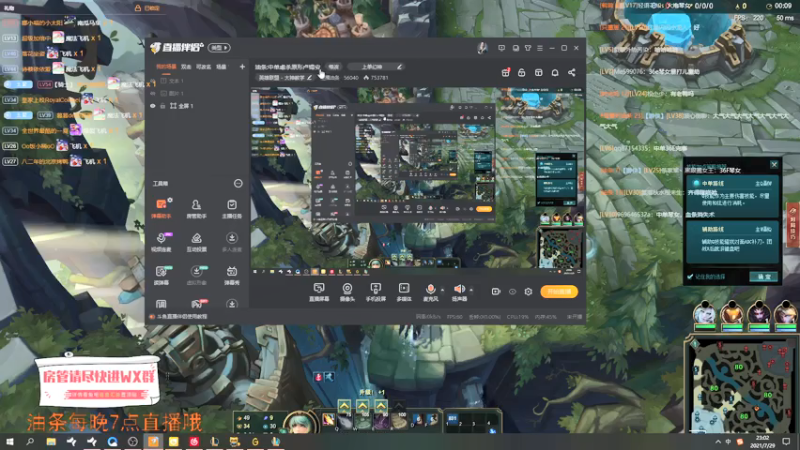800x450 pixels.
Task: Add the 直播伴侣 screen capture source
Action: [x=319, y=292]
